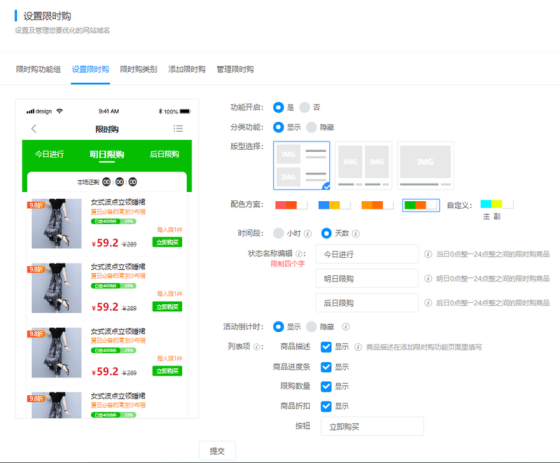Click info icon next to 今日进行 field
The image size is (560, 463).
click(428, 254)
